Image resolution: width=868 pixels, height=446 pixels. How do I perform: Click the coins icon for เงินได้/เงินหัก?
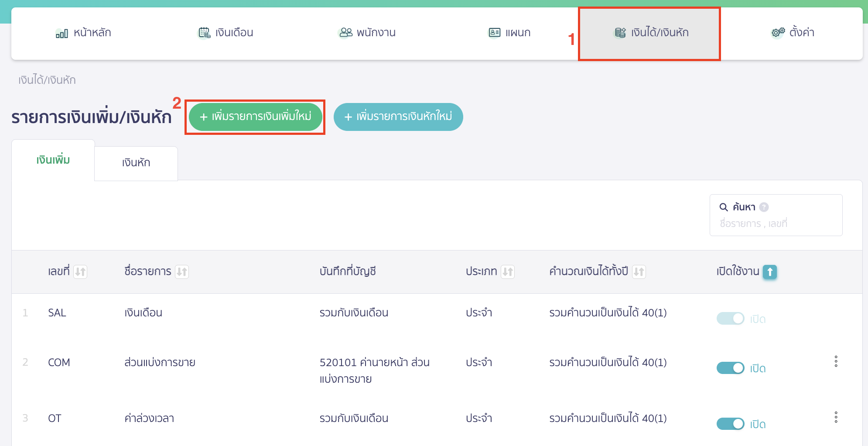[x=620, y=33]
